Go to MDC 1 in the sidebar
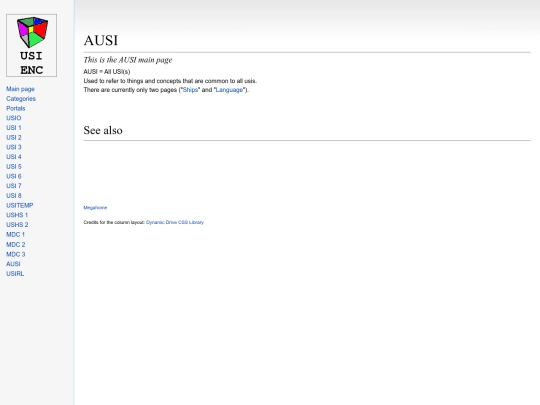Image resolution: width=540 pixels, height=405 pixels. [x=15, y=235]
